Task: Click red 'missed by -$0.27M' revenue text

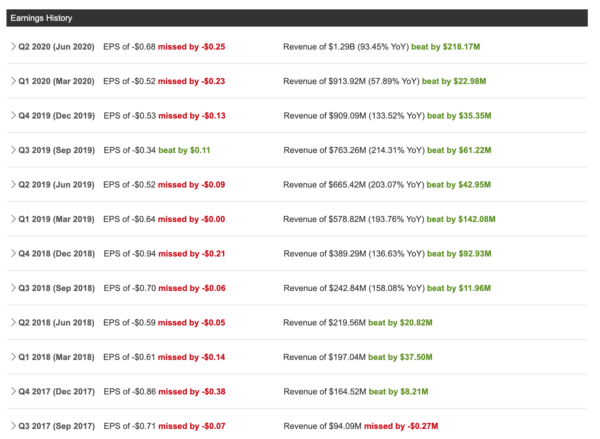Action: click(401, 426)
